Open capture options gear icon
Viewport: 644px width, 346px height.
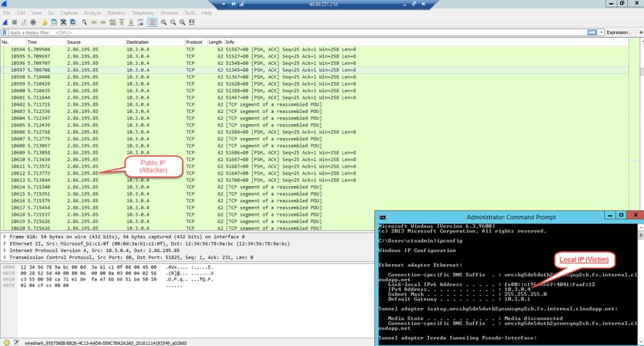tap(33, 22)
